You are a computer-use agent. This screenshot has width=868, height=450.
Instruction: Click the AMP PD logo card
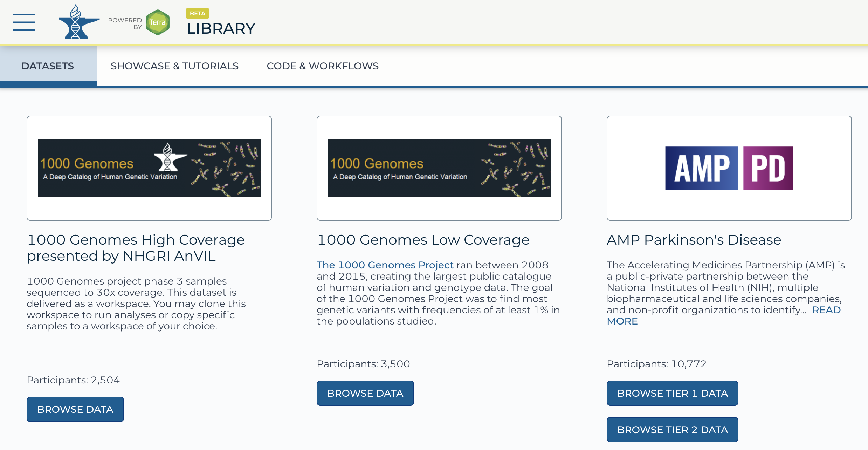click(x=729, y=168)
